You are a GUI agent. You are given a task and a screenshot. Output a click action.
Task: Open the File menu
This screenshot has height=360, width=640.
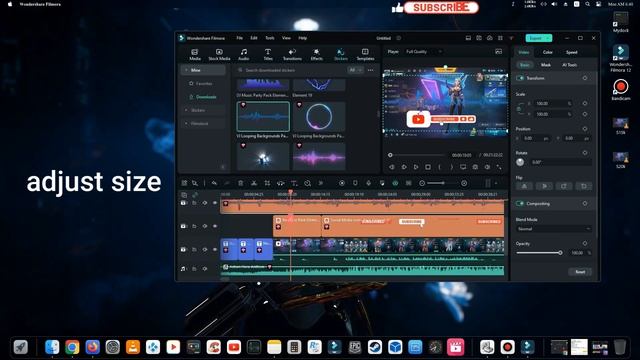(240, 38)
